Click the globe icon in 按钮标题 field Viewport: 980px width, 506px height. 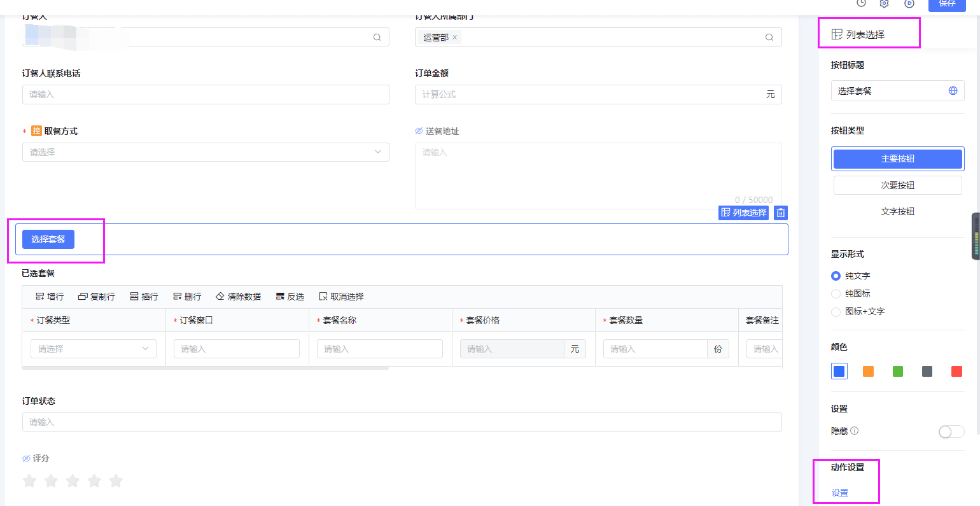pyautogui.click(x=953, y=91)
